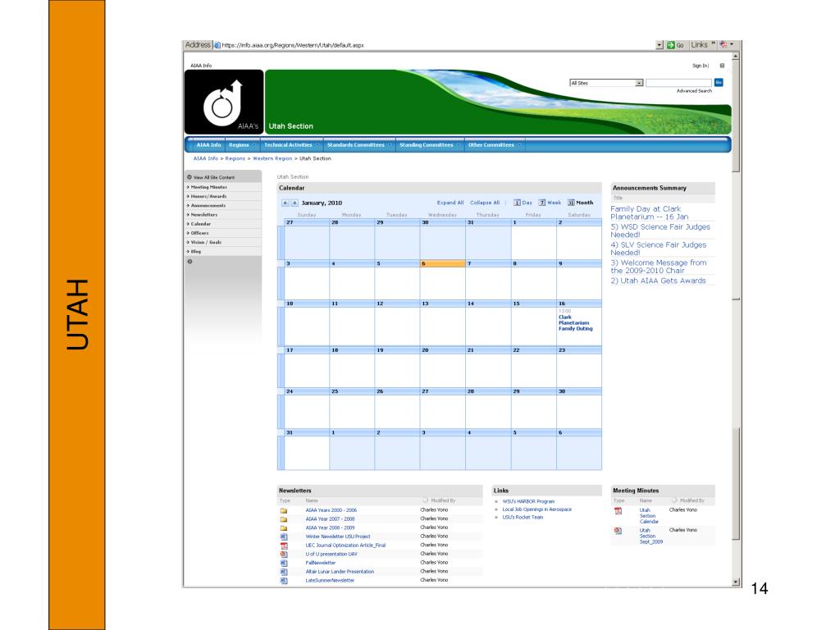Click the site search text field
The width and height of the screenshot is (840, 630).
[678, 83]
